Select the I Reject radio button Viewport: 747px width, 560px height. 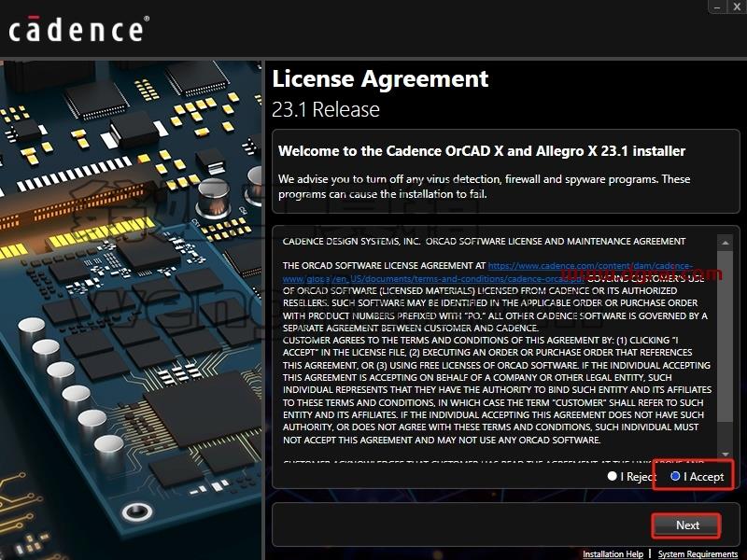coord(613,476)
